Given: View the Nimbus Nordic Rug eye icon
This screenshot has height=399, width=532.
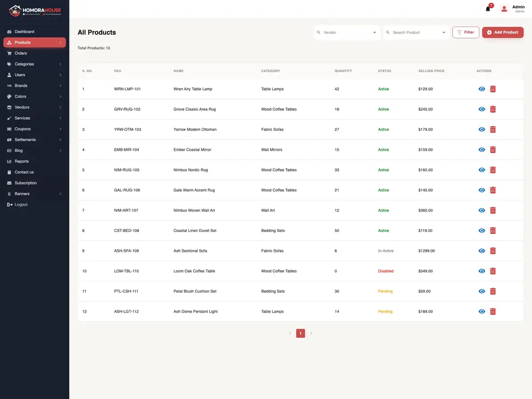Looking at the screenshot, I should point(482,170).
